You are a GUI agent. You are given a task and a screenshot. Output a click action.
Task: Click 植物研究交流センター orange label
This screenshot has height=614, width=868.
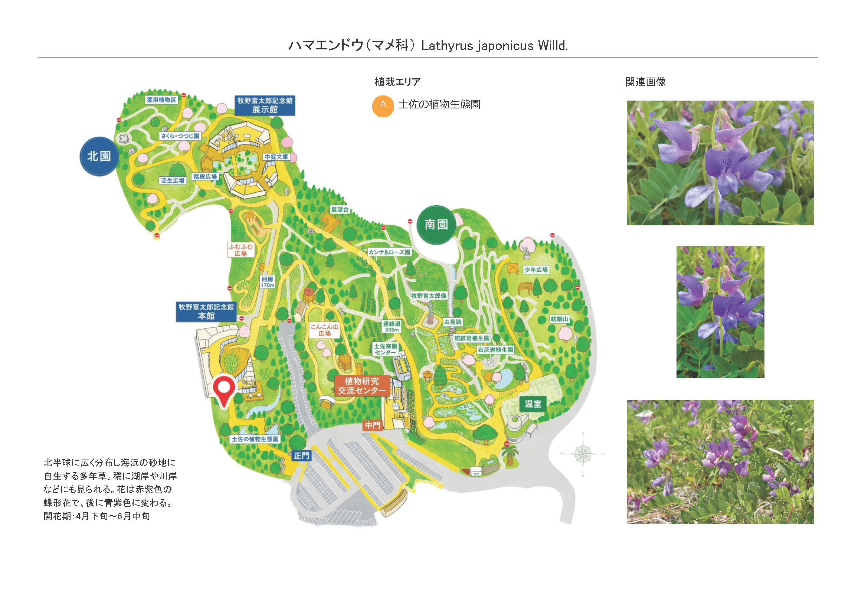click(362, 386)
